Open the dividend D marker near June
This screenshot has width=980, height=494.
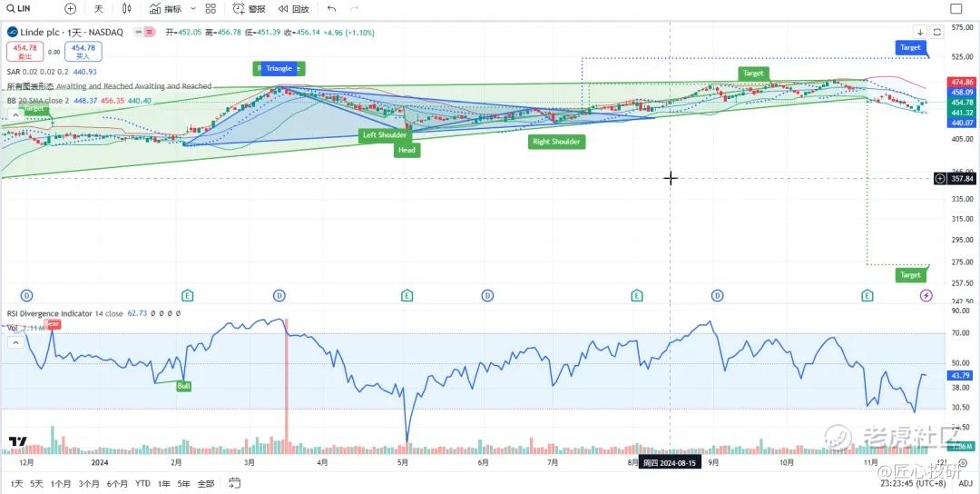(487, 296)
